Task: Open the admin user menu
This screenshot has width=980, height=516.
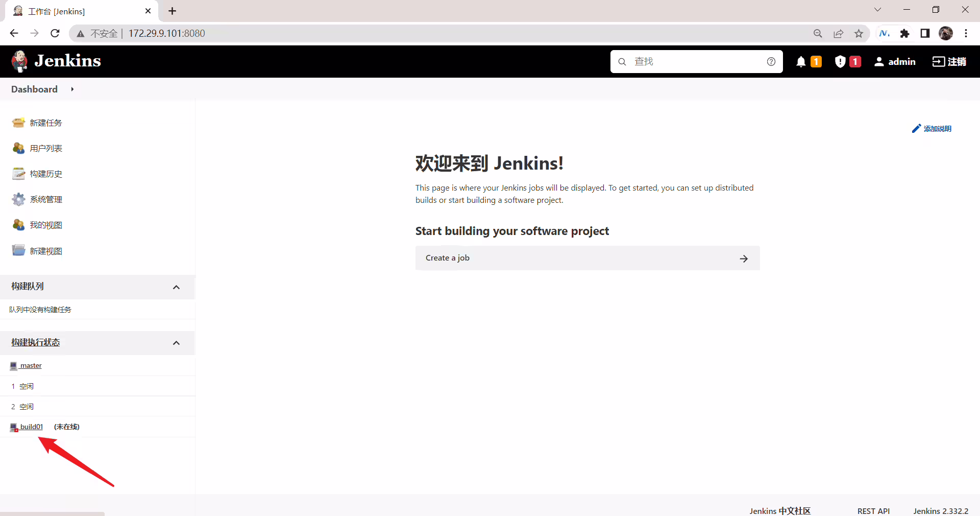Action: point(895,62)
